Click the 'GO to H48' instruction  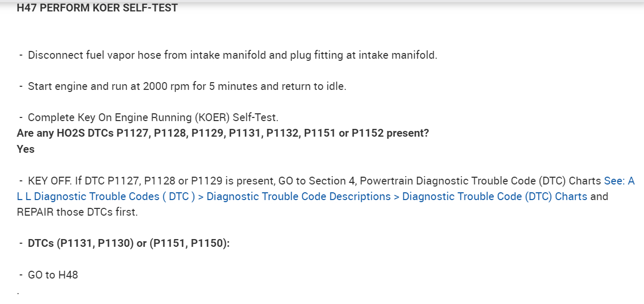[x=53, y=275]
